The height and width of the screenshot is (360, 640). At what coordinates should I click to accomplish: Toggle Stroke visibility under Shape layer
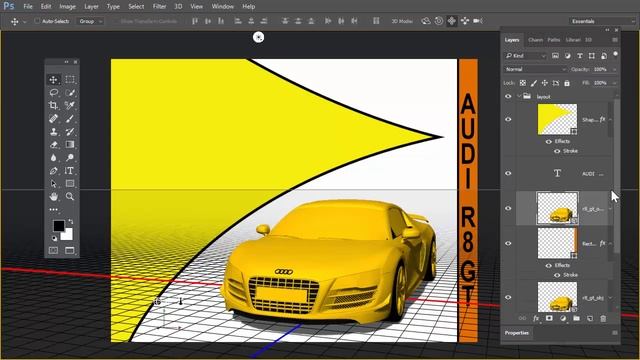click(557, 151)
